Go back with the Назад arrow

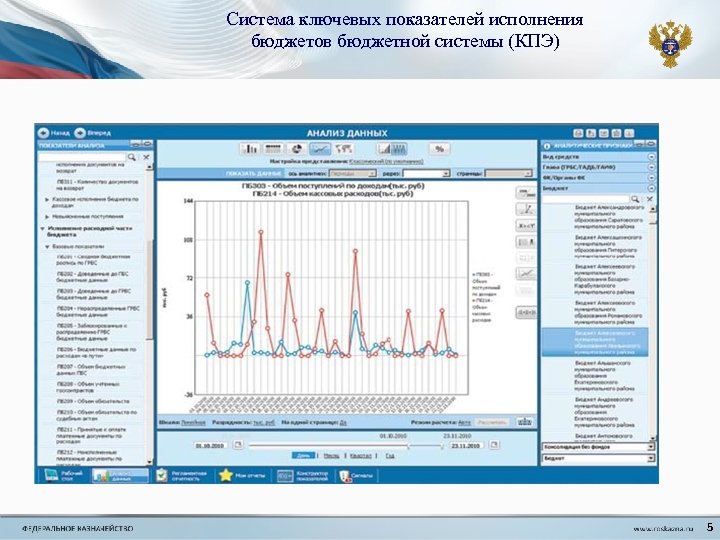[44, 133]
